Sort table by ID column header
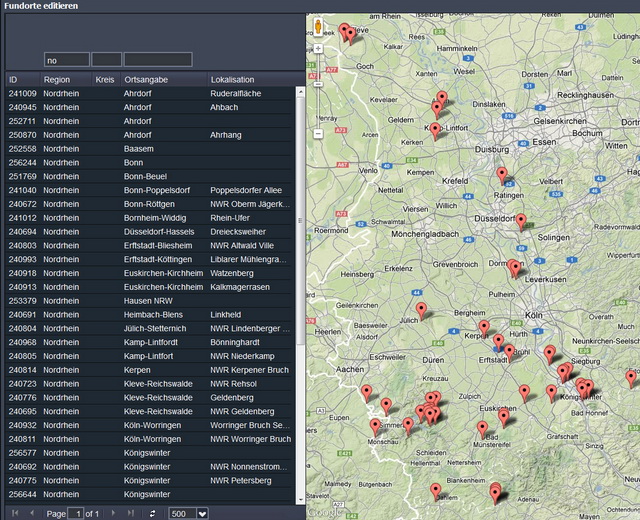 point(14,79)
